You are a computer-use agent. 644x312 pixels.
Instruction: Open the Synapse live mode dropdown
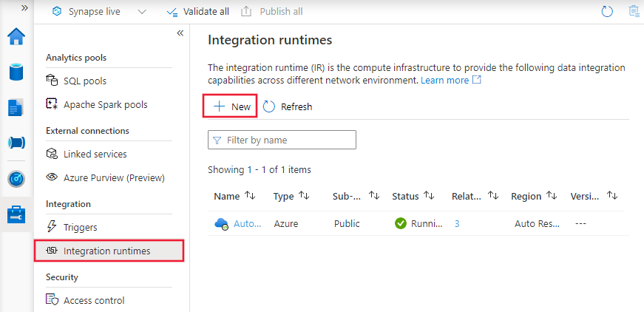coord(141,12)
